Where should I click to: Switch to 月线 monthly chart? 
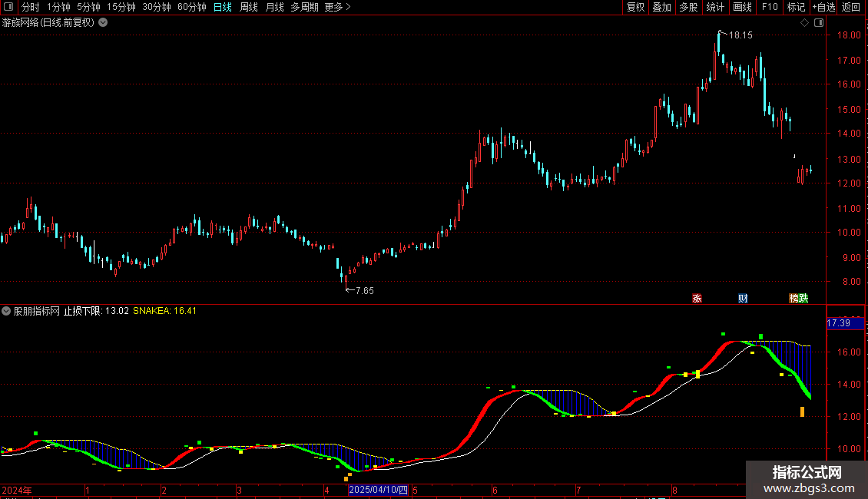click(274, 7)
